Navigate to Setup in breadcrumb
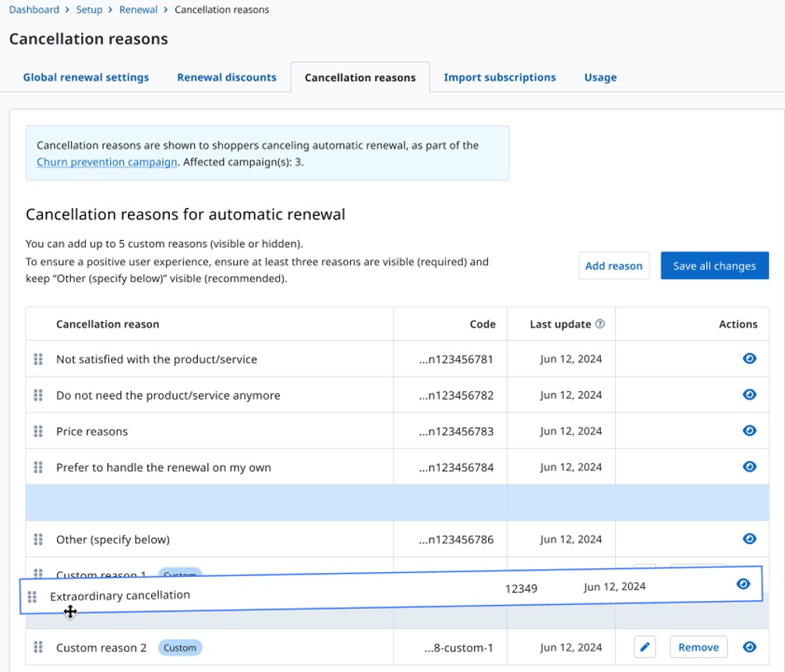This screenshot has width=785, height=672. [x=89, y=9]
